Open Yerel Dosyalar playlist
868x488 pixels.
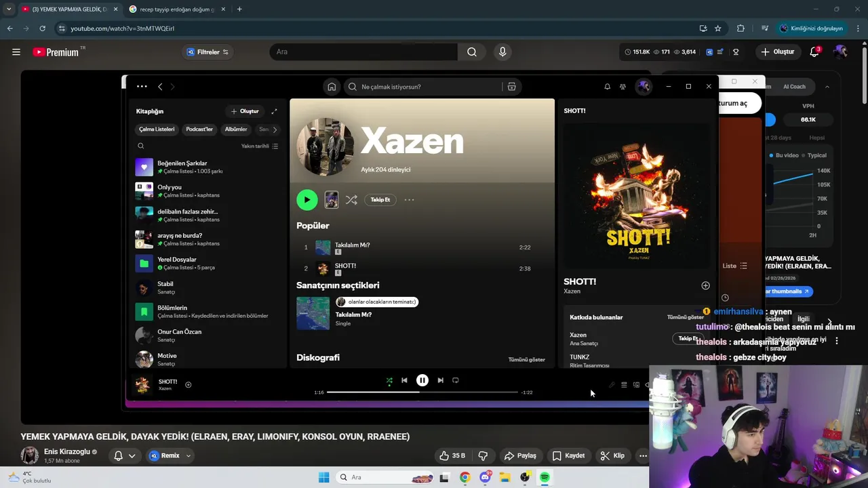(209, 264)
